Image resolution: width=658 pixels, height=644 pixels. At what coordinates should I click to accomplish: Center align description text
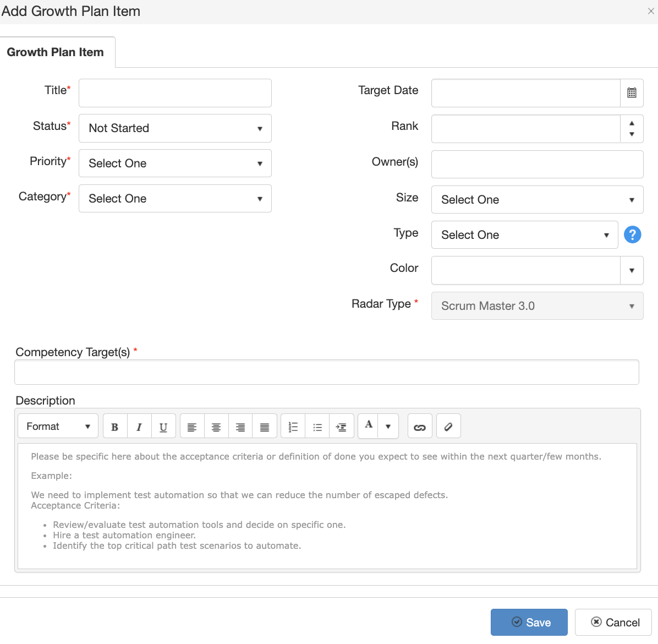[216, 427]
